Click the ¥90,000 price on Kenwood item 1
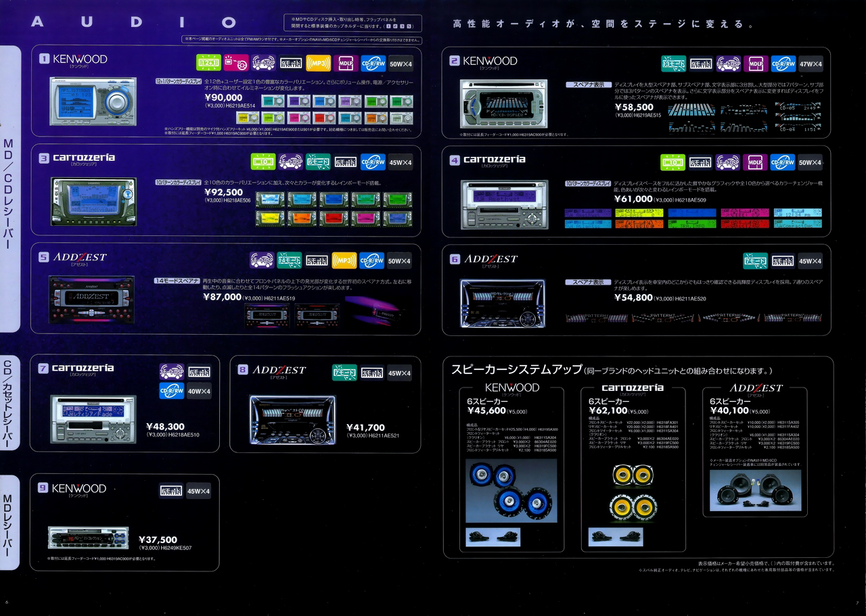This screenshot has width=866, height=616. click(x=223, y=97)
